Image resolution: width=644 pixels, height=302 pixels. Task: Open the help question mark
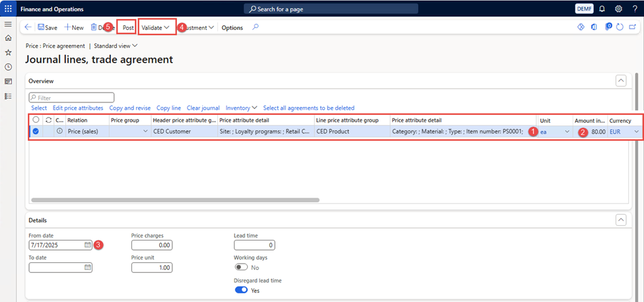635,9
